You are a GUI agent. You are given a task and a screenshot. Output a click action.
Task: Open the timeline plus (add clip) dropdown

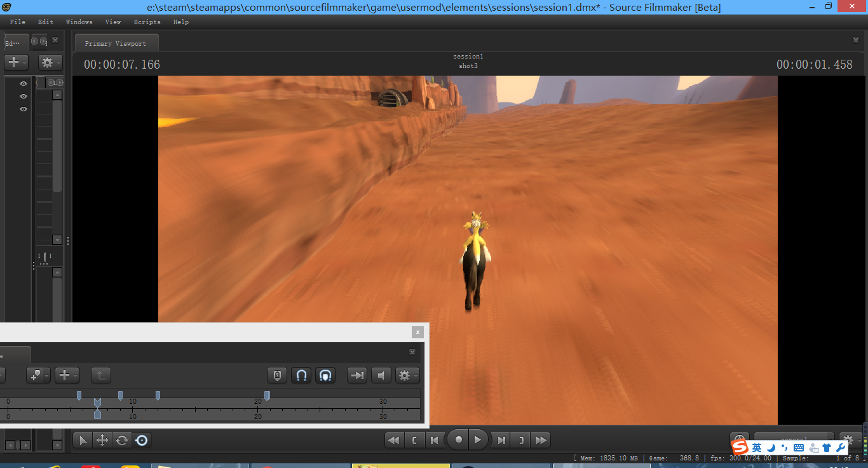(67, 375)
